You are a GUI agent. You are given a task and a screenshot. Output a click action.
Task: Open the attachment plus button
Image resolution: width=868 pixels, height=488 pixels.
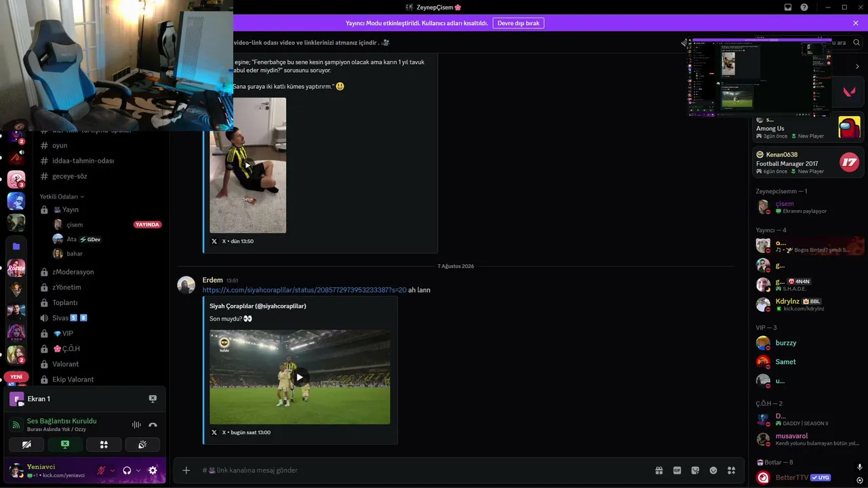[x=186, y=470]
